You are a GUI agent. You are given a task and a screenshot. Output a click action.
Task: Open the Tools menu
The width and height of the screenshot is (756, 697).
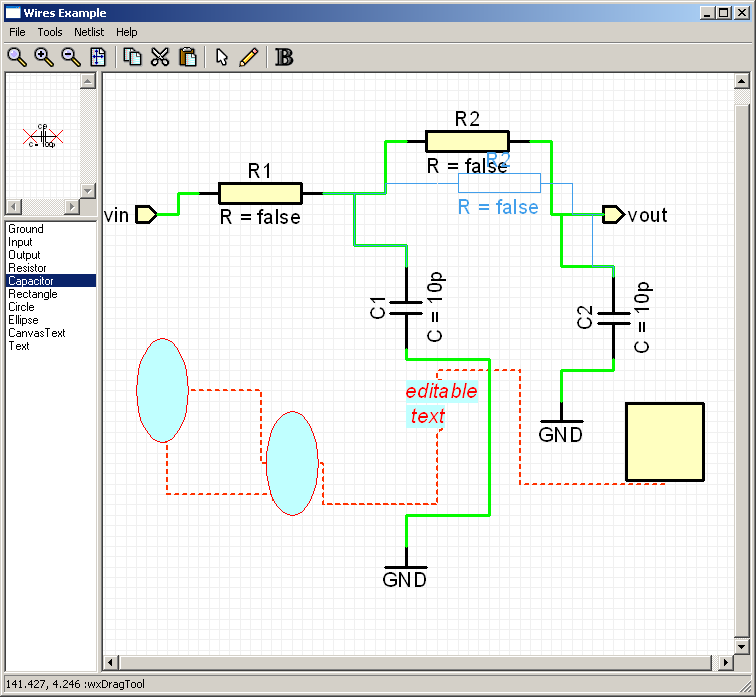tap(50, 32)
